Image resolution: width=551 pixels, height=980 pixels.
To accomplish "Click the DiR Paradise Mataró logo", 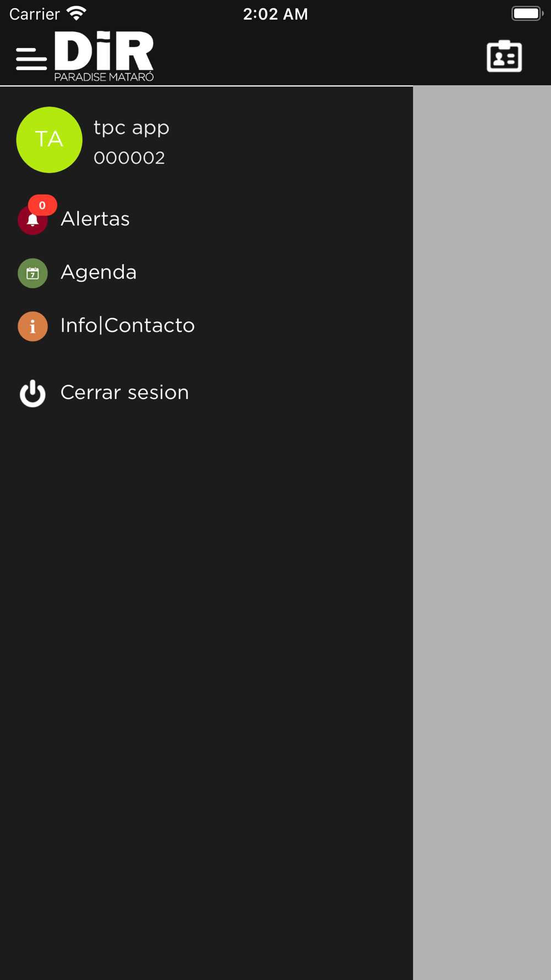I will tap(104, 56).
